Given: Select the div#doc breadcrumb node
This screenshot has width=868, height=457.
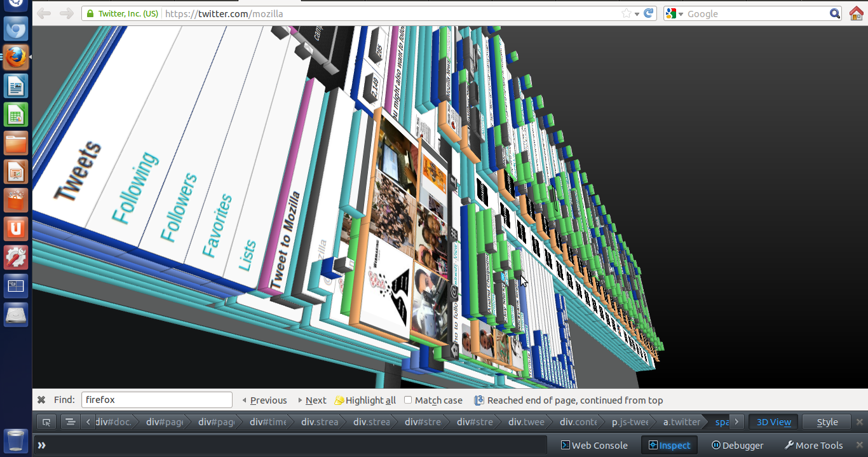Looking at the screenshot, I should coord(113,422).
